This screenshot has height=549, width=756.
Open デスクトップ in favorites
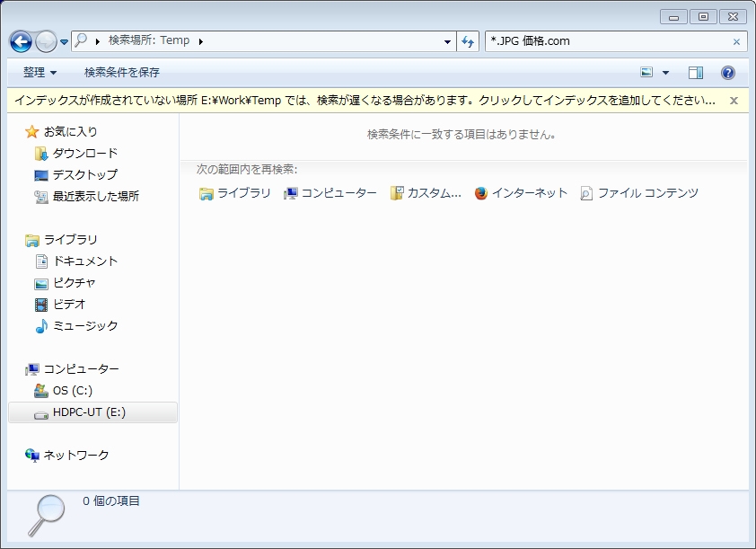click(85, 174)
